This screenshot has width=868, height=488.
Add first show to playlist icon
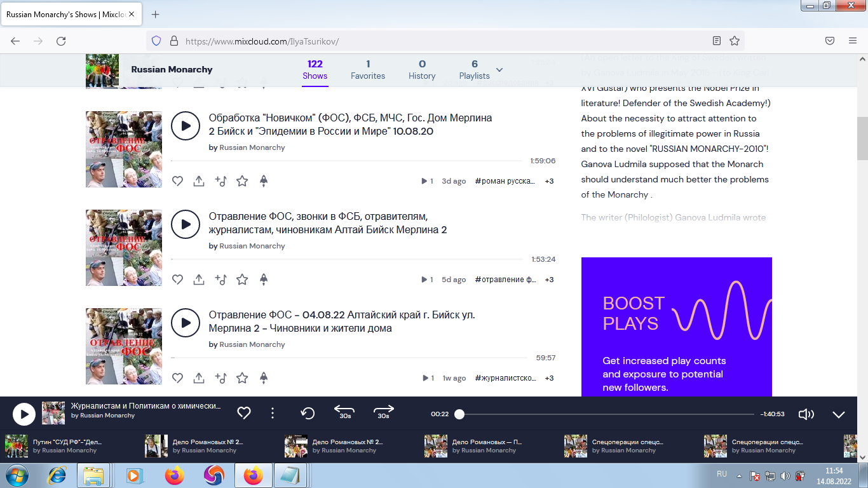point(220,181)
